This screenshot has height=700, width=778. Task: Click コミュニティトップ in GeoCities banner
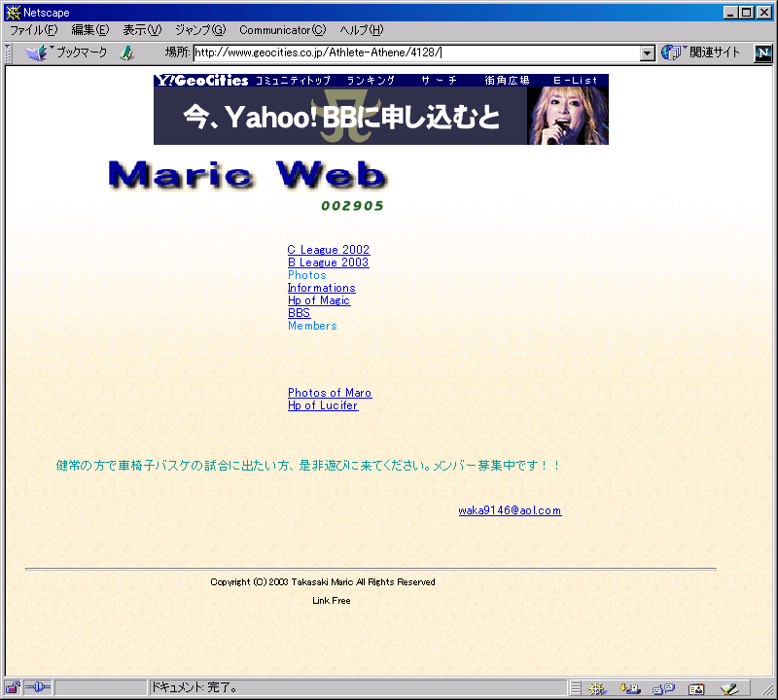pyautogui.click(x=293, y=81)
